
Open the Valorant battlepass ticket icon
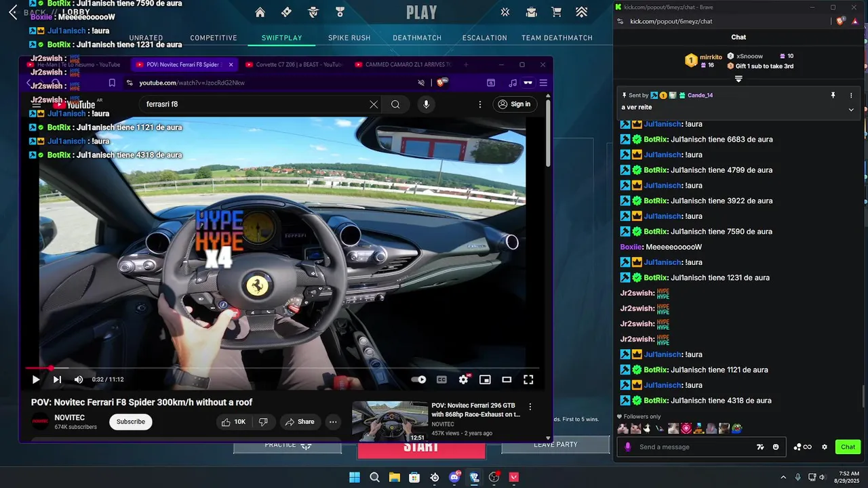[286, 12]
